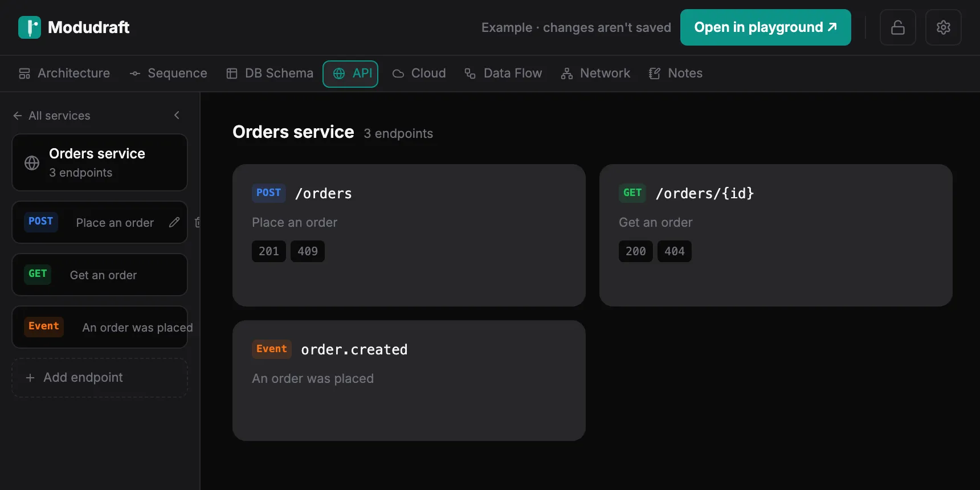Image resolution: width=980 pixels, height=490 pixels.
Task: Click the Add endpoint button
Action: [100, 378]
